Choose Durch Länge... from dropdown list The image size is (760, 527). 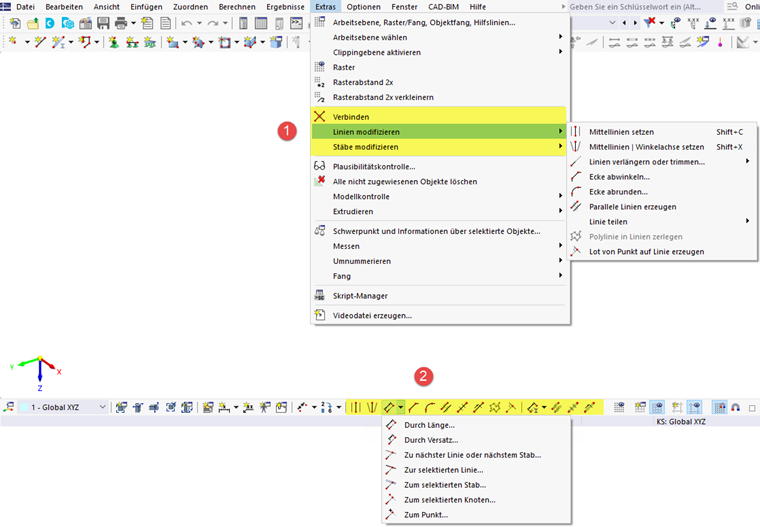(476, 425)
